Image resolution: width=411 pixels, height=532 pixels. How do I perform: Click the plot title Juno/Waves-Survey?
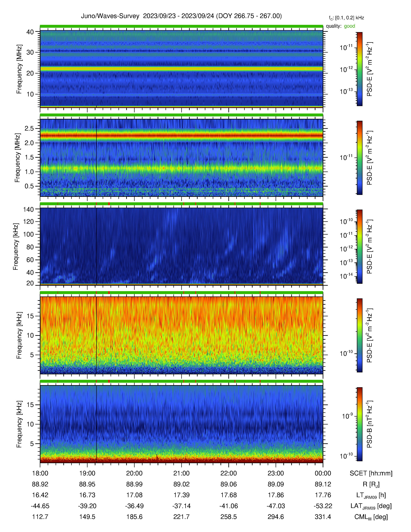tap(110, 16)
